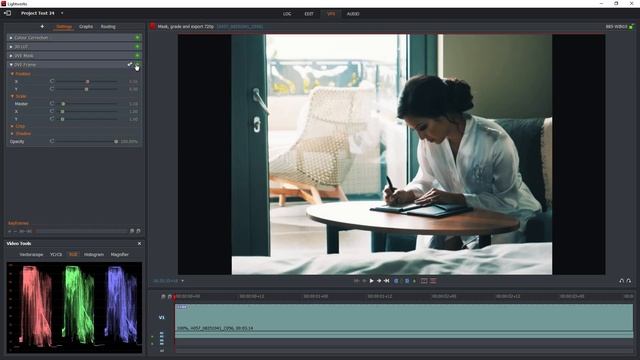Close the Video Tools panel
This screenshot has height=360, width=640.
139,244
